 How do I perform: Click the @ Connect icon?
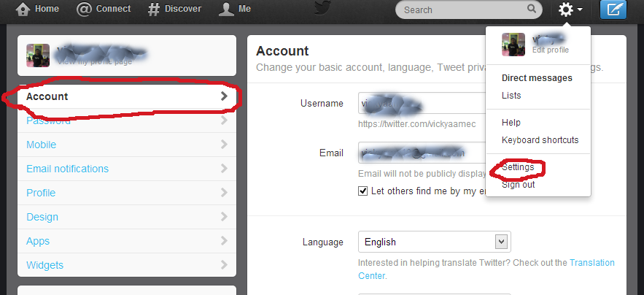click(x=84, y=9)
